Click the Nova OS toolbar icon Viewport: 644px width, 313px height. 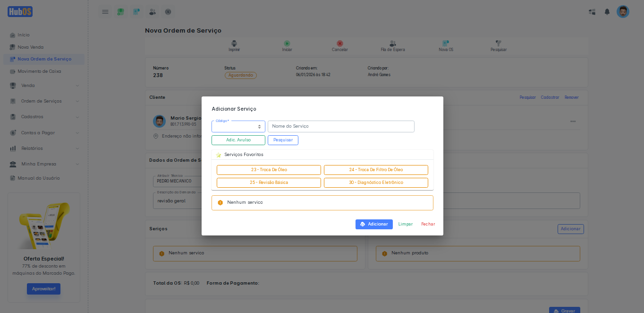click(x=446, y=43)
